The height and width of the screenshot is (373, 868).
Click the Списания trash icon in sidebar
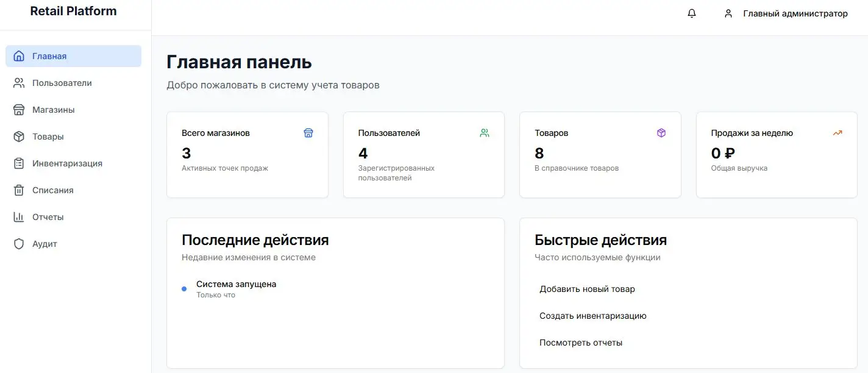18,190
